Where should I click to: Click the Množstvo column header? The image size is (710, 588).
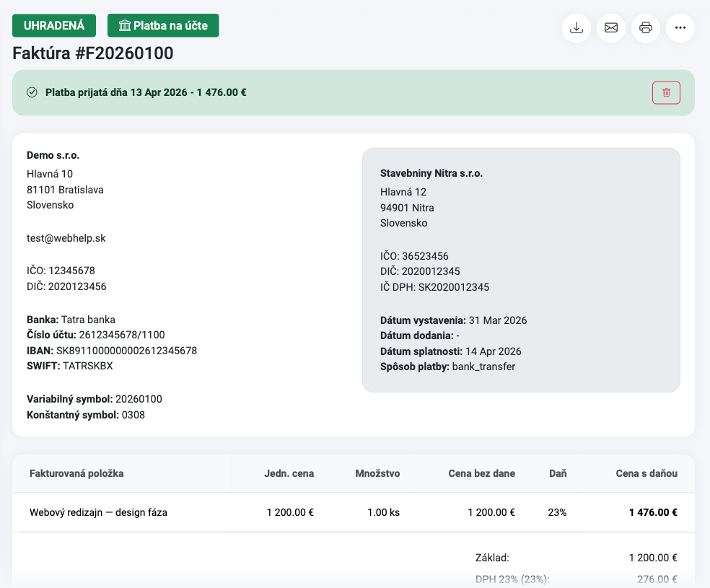(377, 473)
